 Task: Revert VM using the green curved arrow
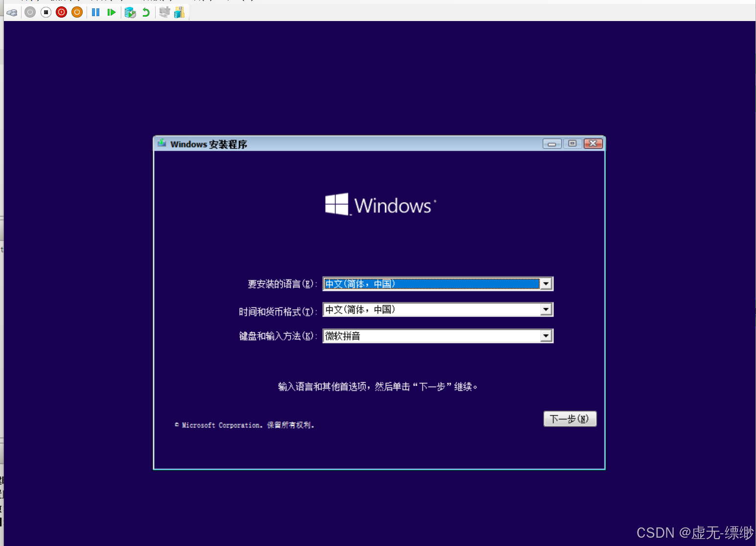146,12
